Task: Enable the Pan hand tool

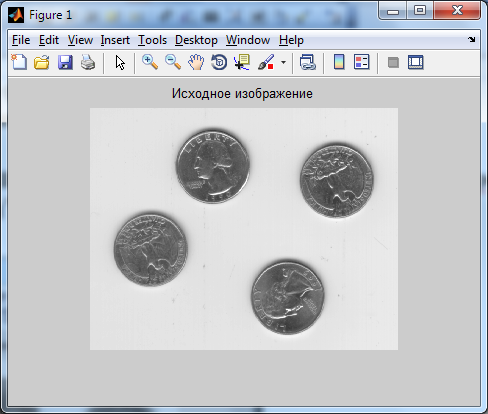Action: 196,62
